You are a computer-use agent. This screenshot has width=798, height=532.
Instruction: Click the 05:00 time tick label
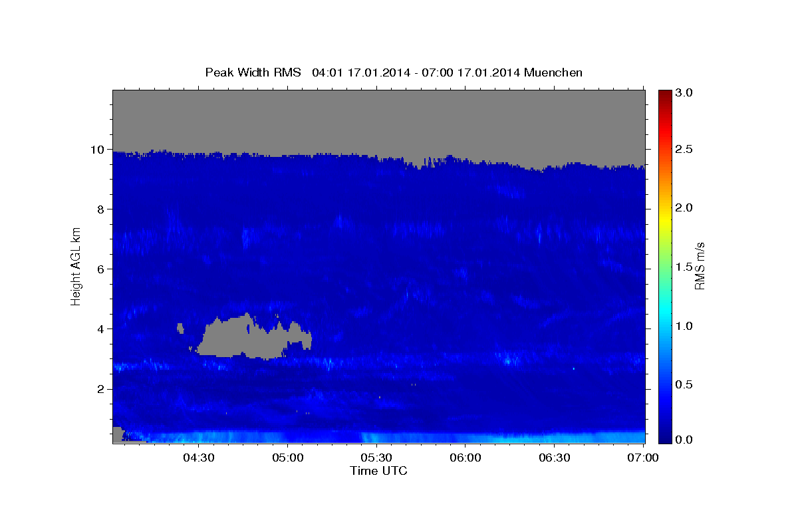coord(287,458)
